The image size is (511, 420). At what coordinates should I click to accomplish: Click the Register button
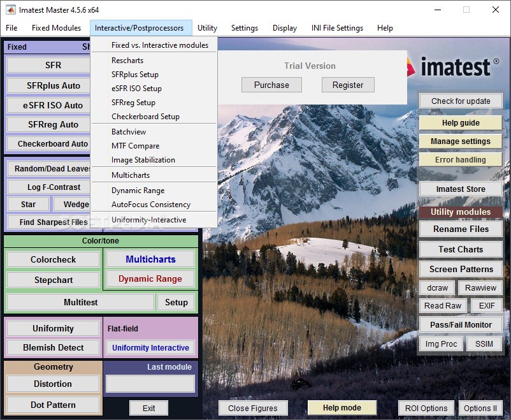348,85
